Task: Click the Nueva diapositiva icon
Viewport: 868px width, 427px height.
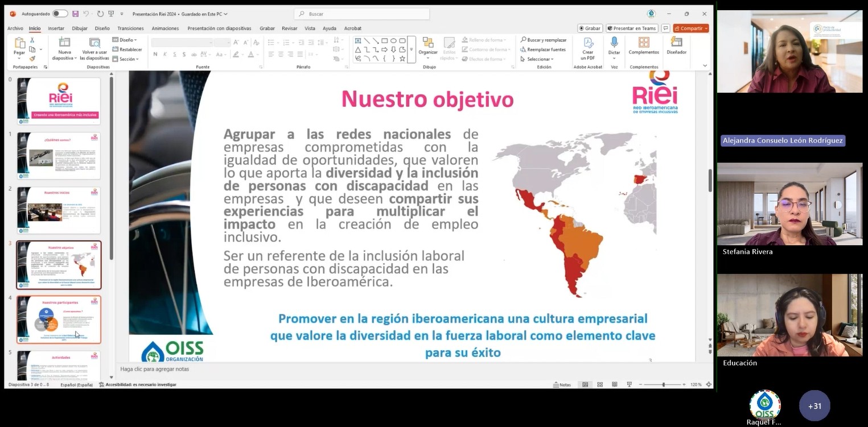Action: (x=64, y=43)
